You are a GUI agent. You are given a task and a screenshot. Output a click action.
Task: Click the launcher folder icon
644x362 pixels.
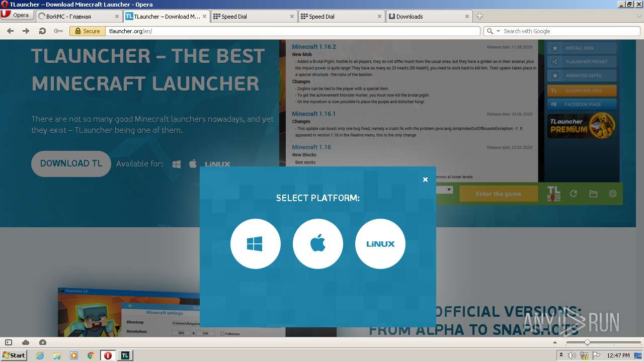coord(593,194)
